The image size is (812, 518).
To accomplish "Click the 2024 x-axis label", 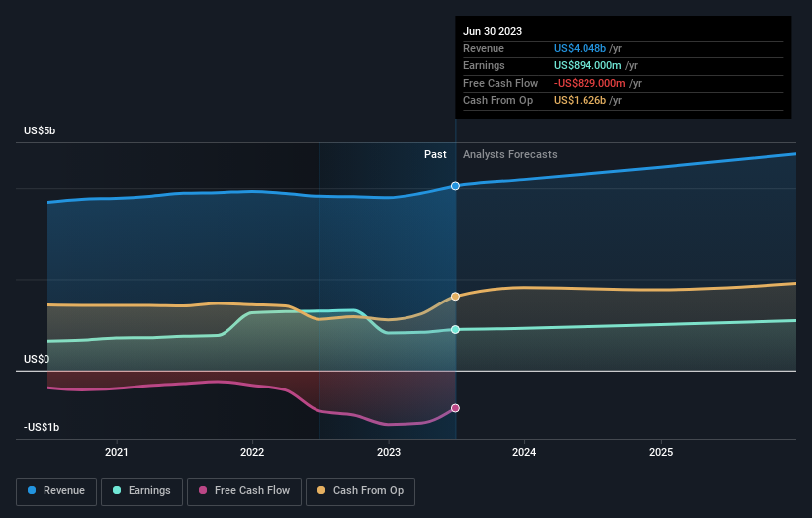I will pos(524,453).
